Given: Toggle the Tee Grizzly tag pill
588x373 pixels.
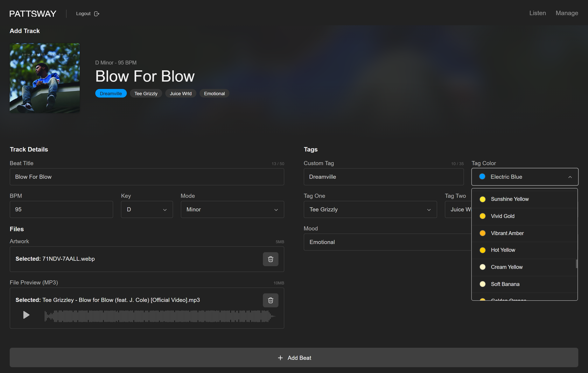Looking at the screenshot, I should click(146, 93).
